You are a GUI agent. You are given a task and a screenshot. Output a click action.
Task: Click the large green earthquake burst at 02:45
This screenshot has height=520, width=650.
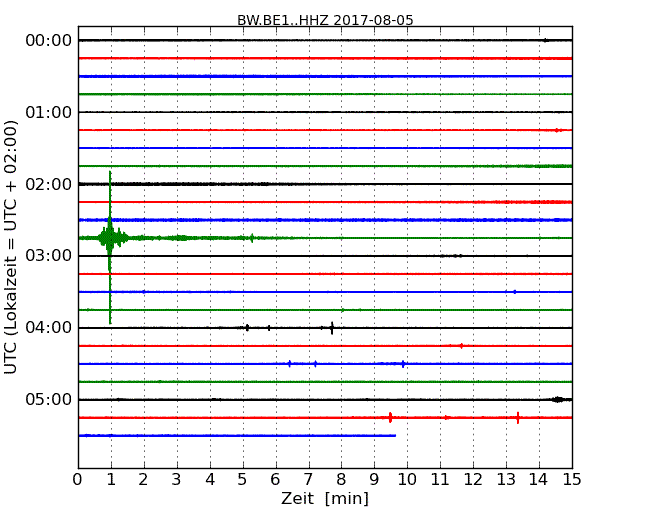[x=110, y=238]
